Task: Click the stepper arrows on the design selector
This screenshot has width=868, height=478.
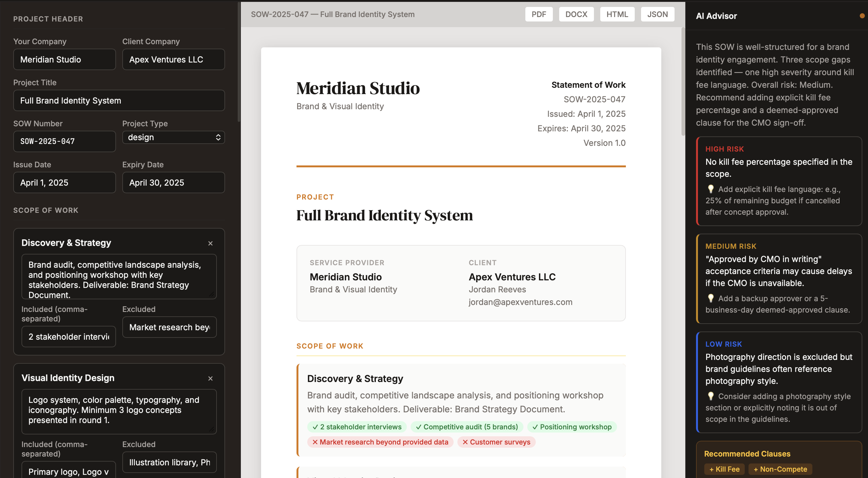Action: [x=218, y=137]
